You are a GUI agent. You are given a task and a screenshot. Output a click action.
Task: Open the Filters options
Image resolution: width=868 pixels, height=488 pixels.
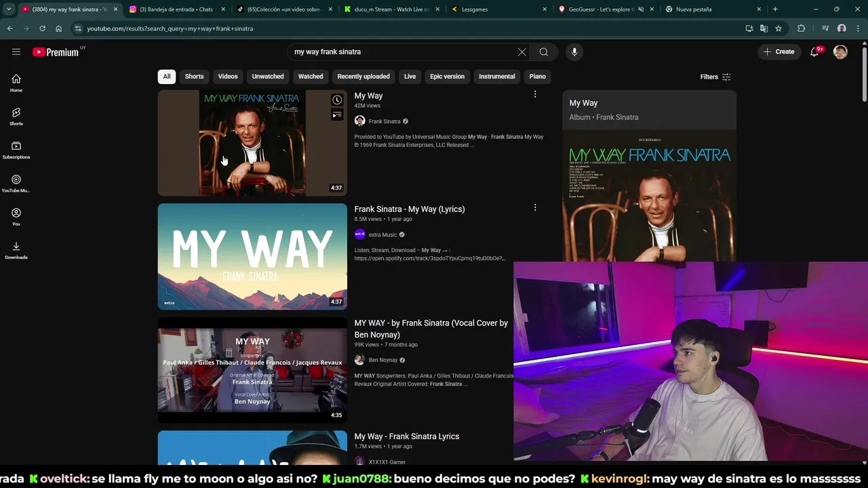tap(715, 77)
